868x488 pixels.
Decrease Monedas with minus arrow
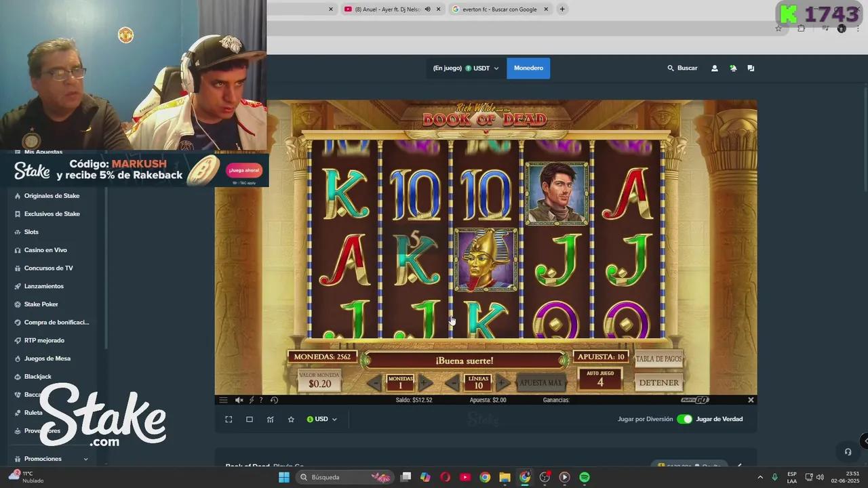[375, 383]
